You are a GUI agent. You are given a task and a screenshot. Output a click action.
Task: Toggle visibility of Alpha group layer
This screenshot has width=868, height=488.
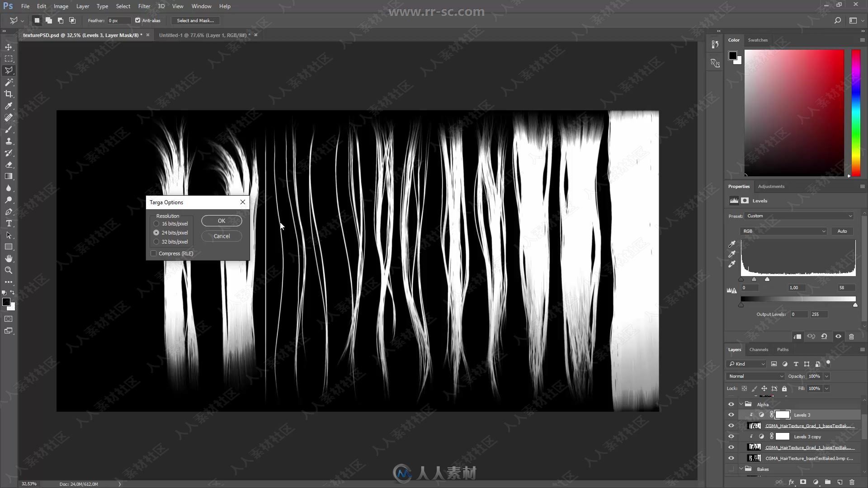click(x=731, y=404)
